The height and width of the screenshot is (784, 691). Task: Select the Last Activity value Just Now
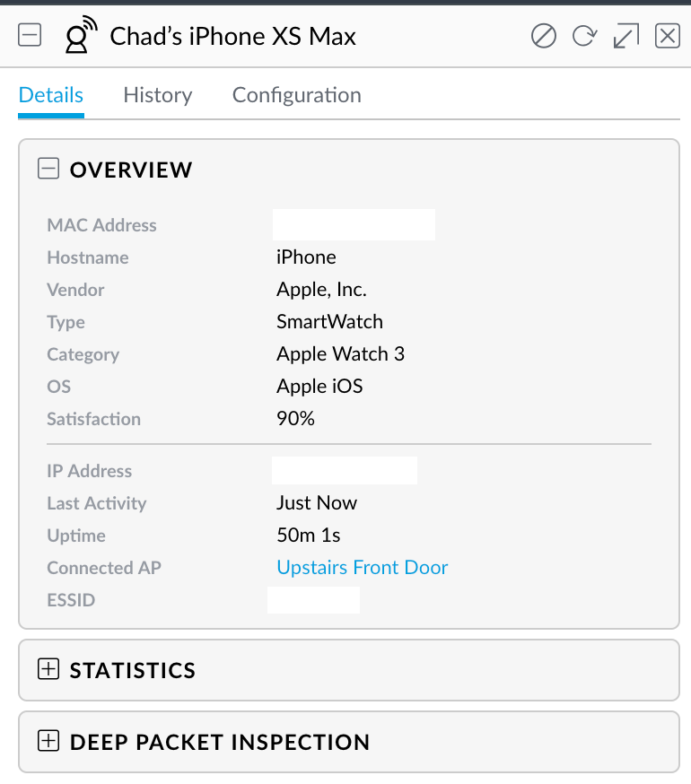click(x=317, y=503)
